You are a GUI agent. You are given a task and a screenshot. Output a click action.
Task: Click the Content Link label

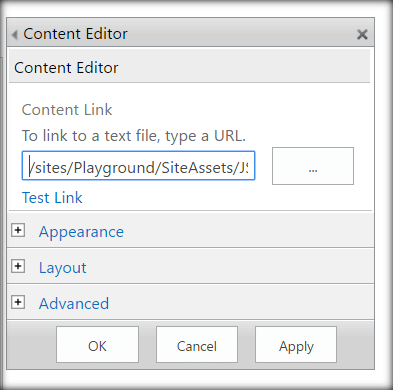(x=67, y=110)
